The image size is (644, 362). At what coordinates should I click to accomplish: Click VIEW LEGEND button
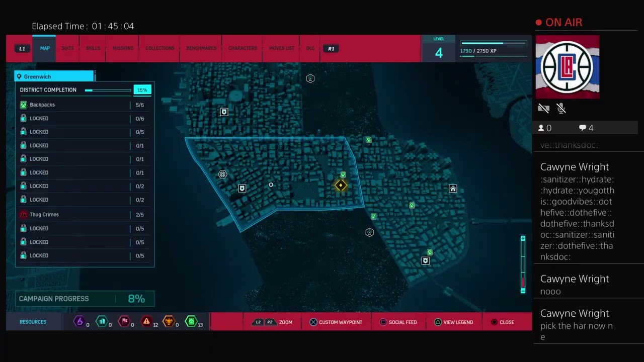453,322
